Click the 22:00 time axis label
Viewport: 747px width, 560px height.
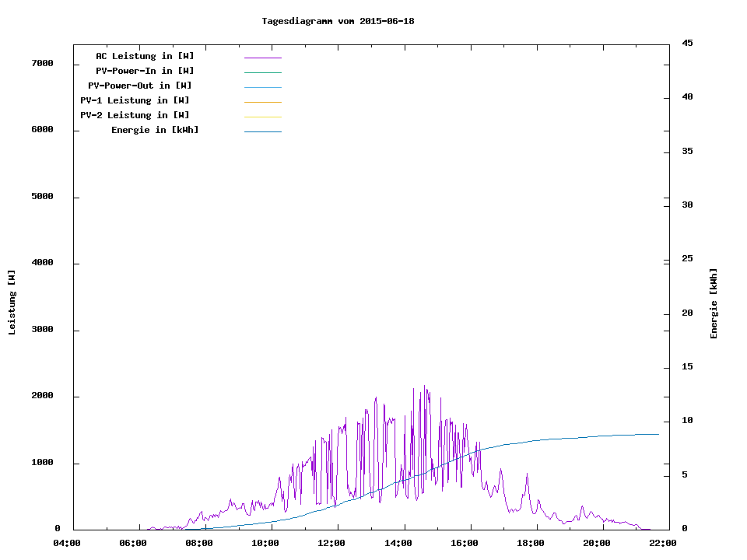click(x=664, y=543)
